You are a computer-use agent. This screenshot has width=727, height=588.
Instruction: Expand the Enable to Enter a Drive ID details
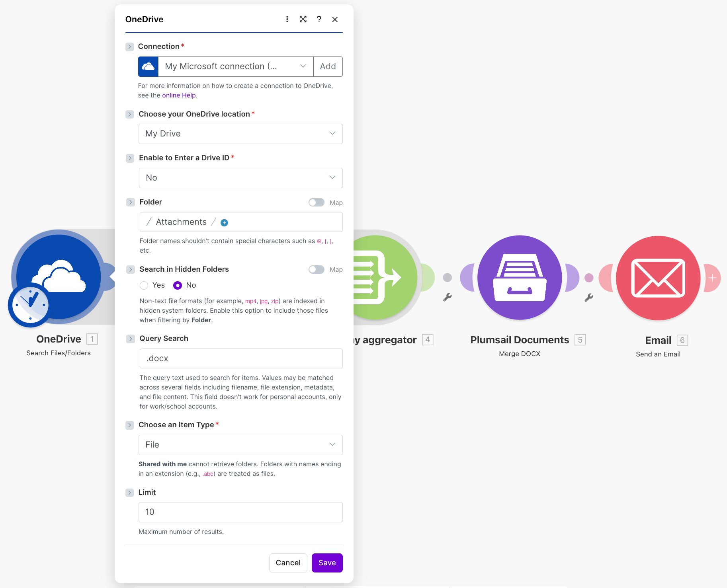[130, 158]
